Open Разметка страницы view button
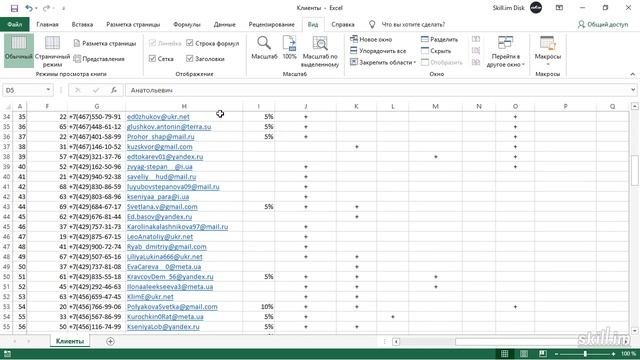 click(x=104, y=43)
